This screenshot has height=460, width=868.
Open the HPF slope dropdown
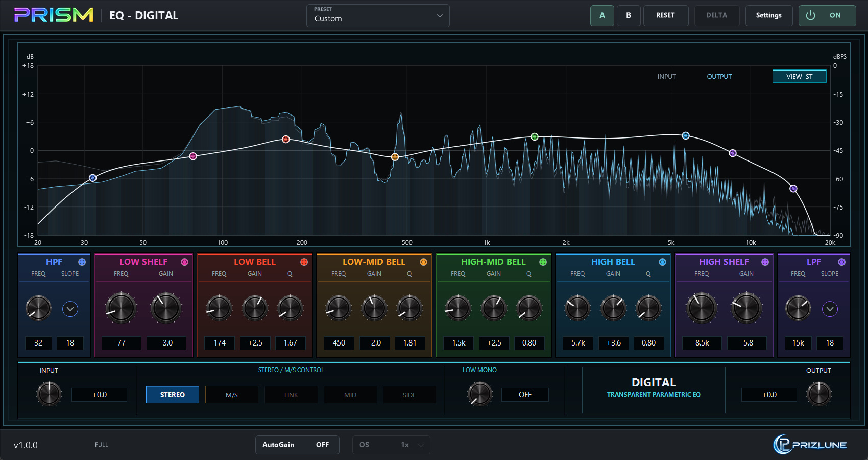[70, 309]
